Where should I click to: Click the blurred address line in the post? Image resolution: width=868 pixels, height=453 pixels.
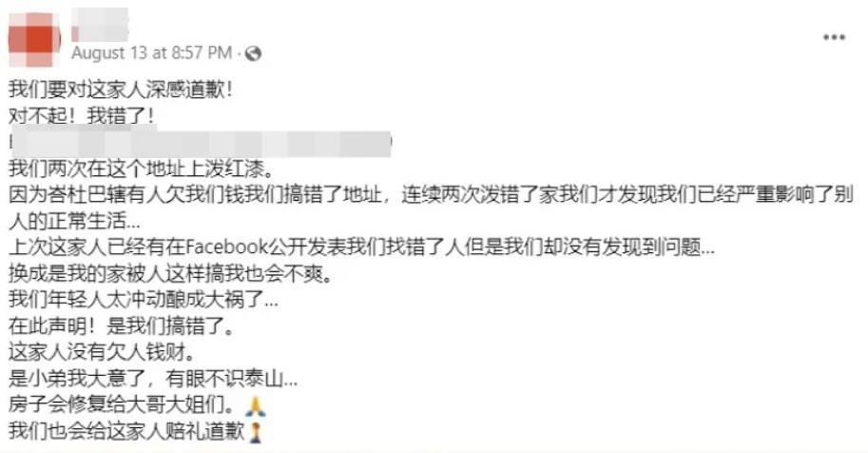201,142
